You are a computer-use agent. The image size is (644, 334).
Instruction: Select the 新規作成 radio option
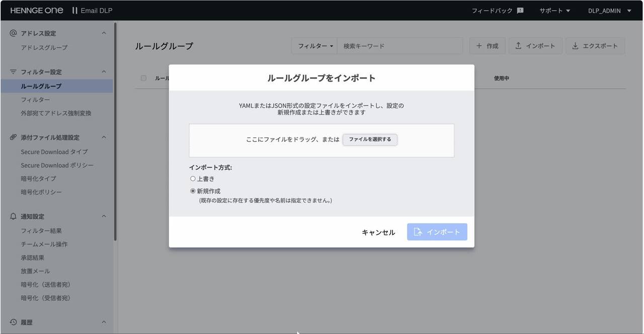click(x=193, y=191)
